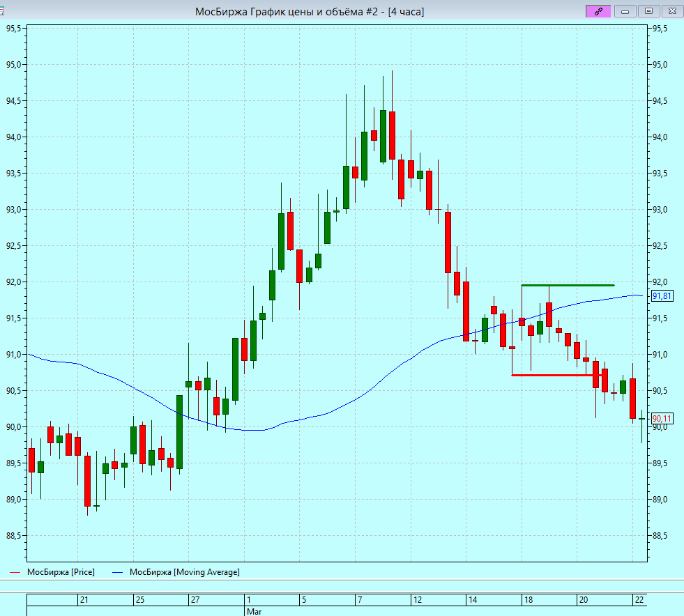Screen dimensions: 684x616
Task: Click the red 90,11 last price label
Action: [x=662, y=419]
